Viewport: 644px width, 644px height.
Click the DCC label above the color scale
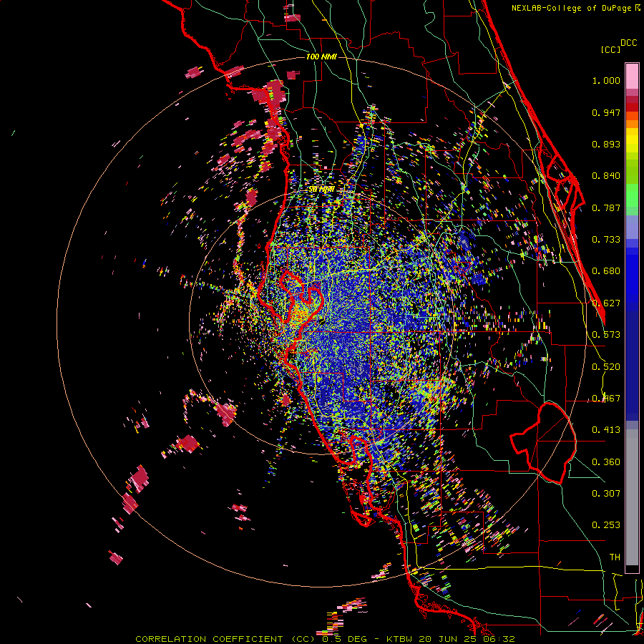[x=628, y=43]
